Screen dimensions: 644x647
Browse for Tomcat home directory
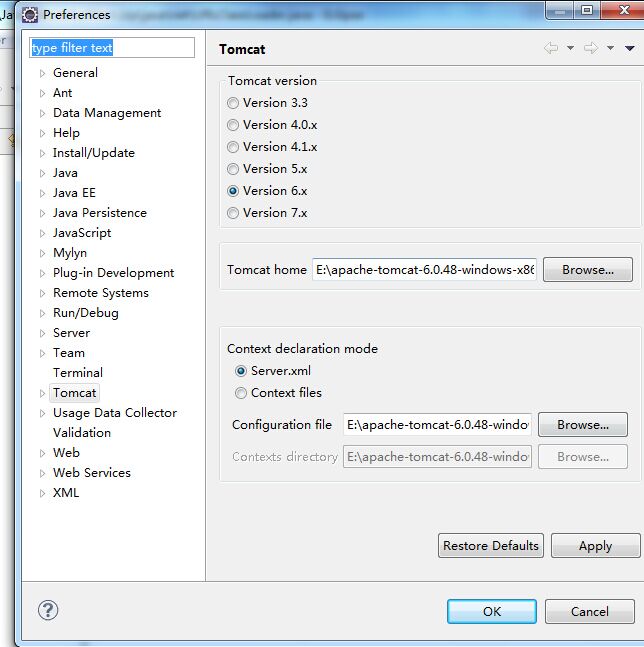[587, 270]
